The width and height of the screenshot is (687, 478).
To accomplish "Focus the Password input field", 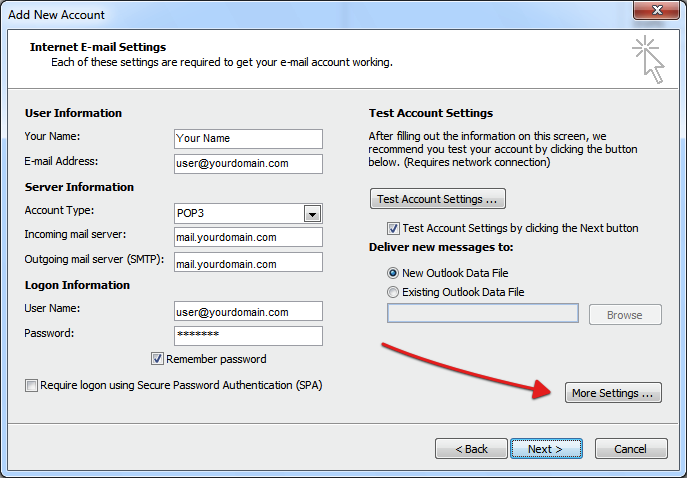I will click(248, 336).
